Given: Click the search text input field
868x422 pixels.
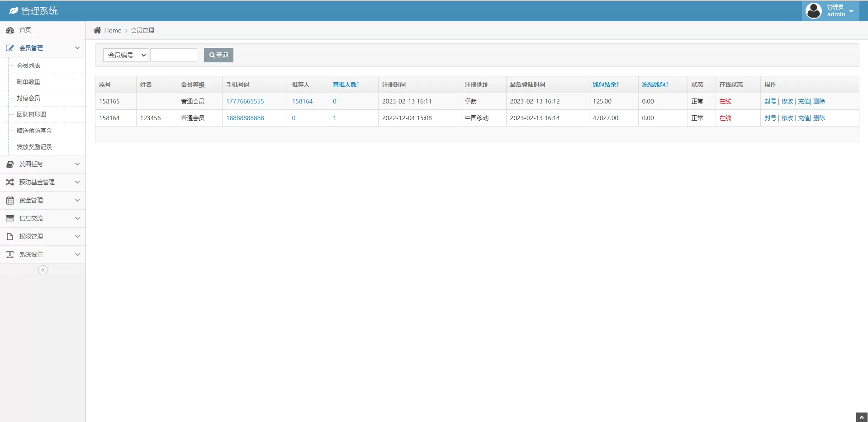Looking at the screenshot, I should point(174,55).
